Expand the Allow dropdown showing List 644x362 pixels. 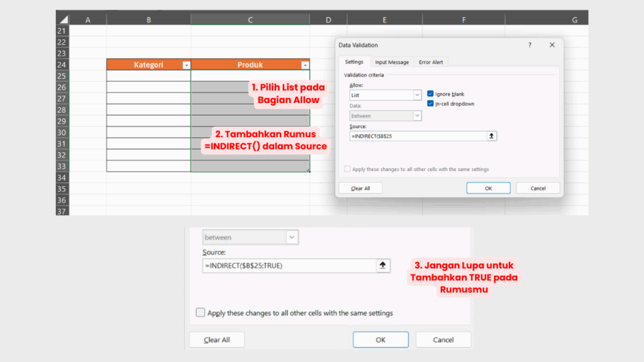[417, 95]
